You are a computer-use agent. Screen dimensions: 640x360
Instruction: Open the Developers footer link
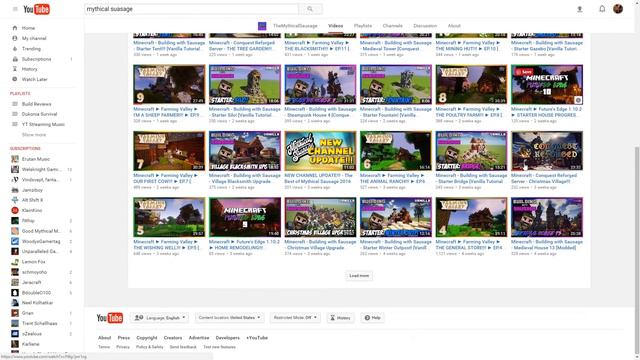(x=228, y=338)
